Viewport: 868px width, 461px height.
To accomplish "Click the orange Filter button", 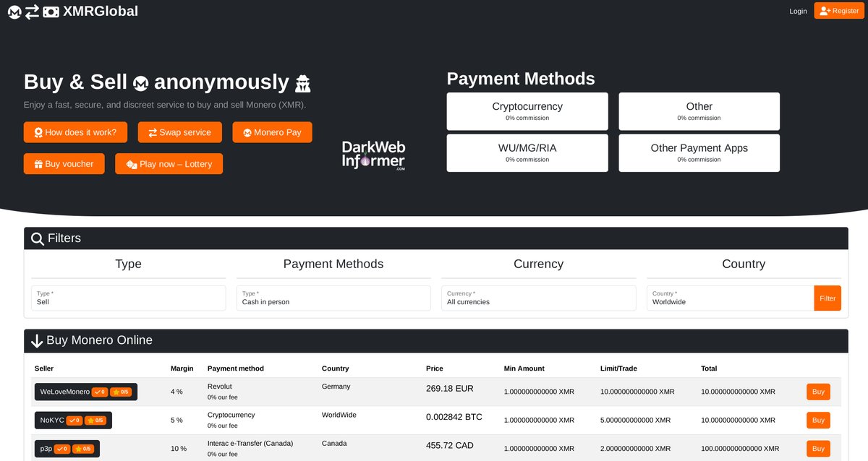I will point(827,298).
